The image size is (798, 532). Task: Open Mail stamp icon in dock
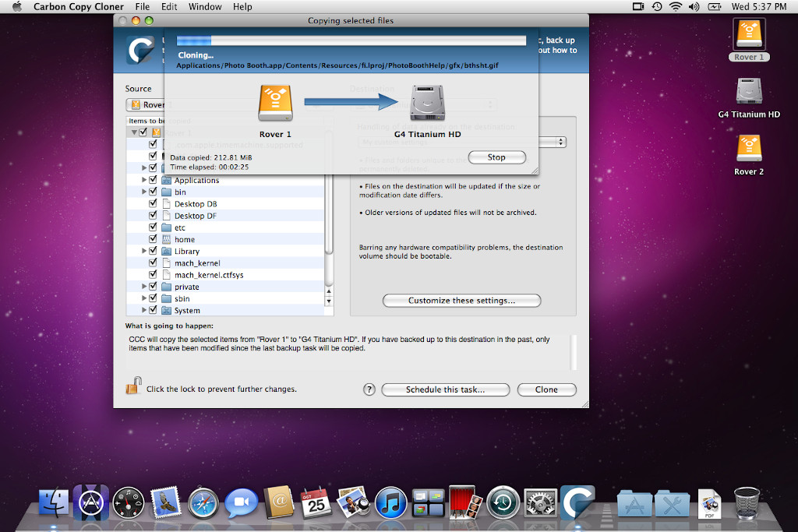tap(165, 503)
